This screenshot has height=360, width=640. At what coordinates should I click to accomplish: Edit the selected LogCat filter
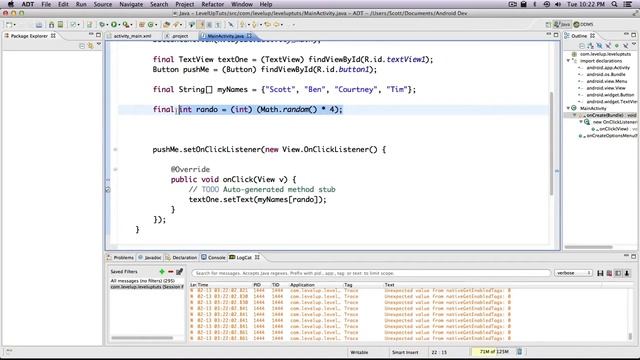180,271
